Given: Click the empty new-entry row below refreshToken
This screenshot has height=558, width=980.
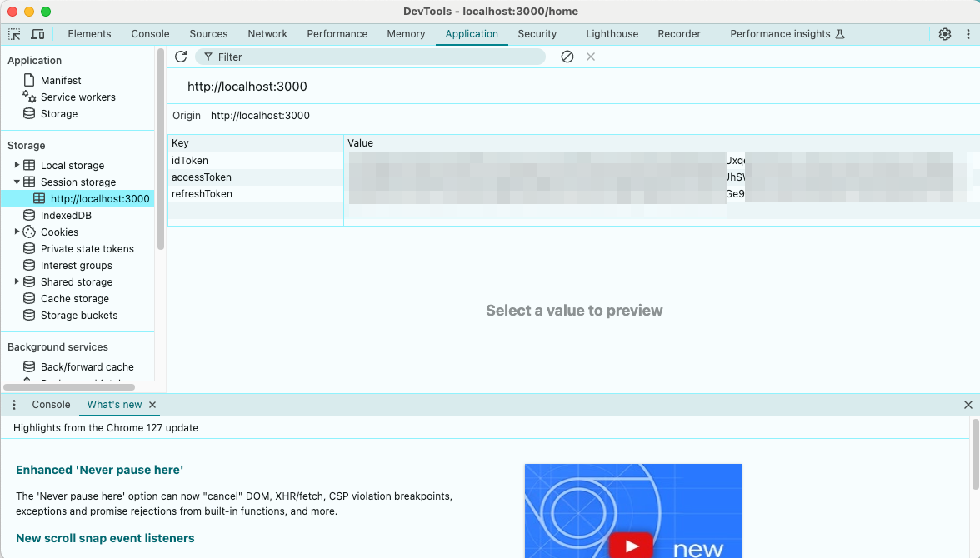Looking at the screenshot, I should pos(573,211).
